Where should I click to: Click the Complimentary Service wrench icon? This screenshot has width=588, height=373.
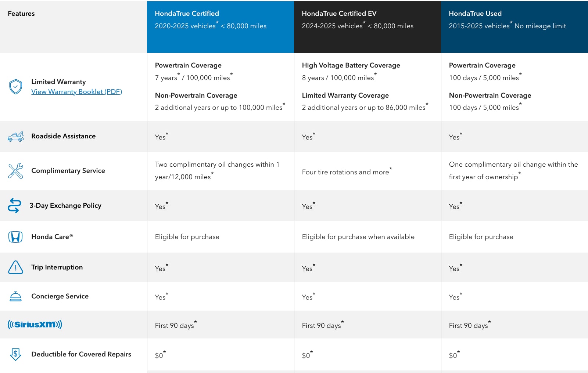tap(15, 171)
